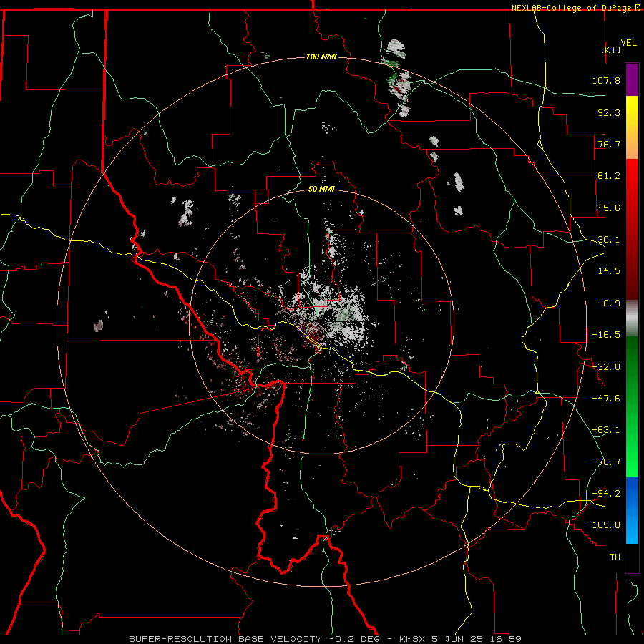
Task: Click the 50 NMI range ring label
Action: click(321, 189)
